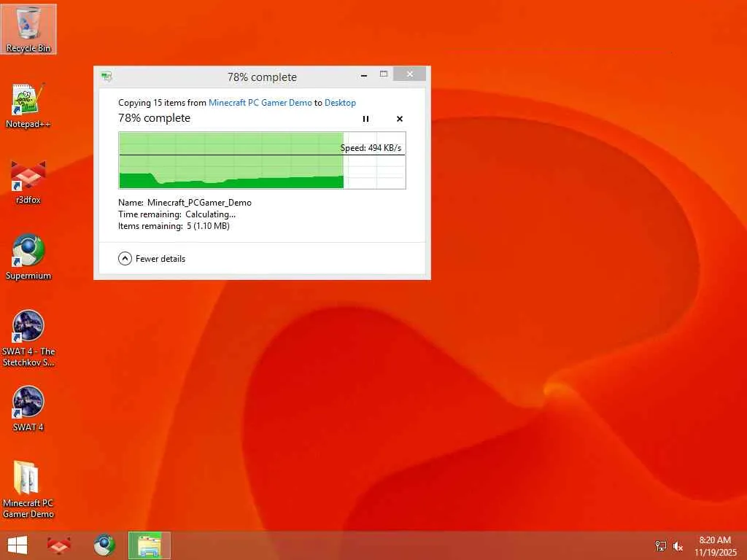Unmute the volume icon in system tray
This screenshot has height=560, width=747.
pyautogui.click(x=678, y=546)
